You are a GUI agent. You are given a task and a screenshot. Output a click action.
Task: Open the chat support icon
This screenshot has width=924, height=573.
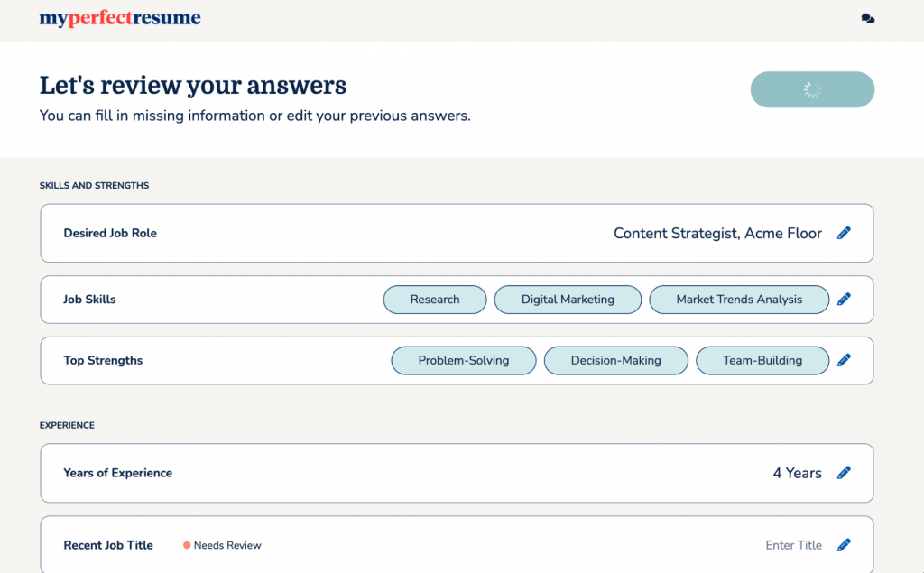coord(867,18)
